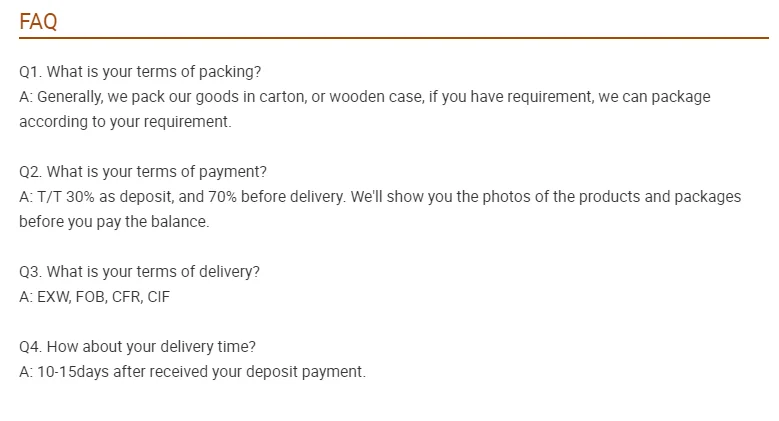Click the word 'Generally' in Q1 answer

[70, 96]
